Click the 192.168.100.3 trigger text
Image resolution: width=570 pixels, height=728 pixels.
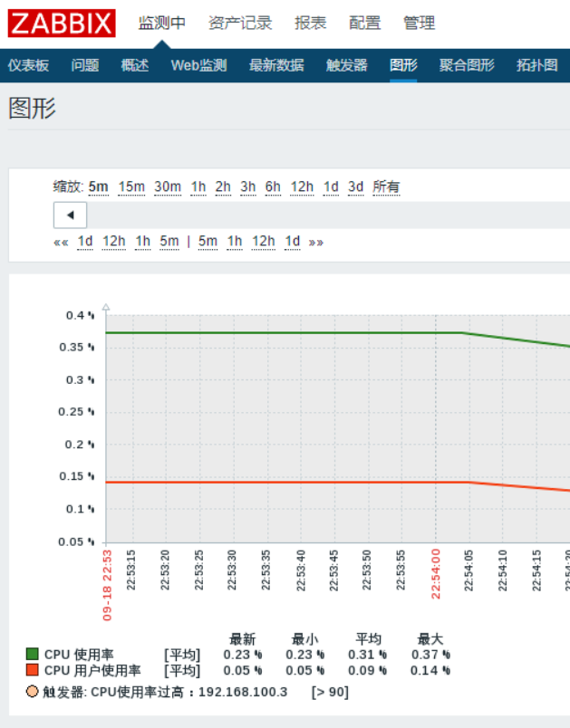click(x=243, y=693)
